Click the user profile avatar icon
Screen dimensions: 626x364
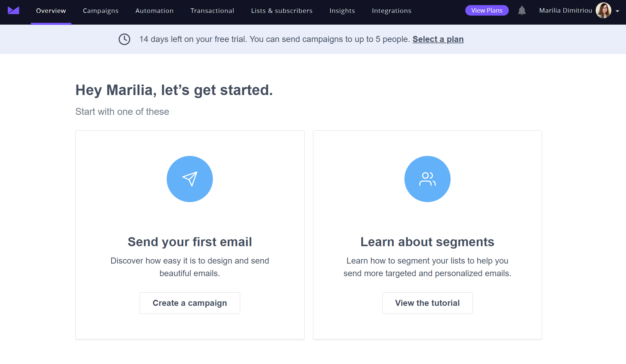(x=604, y=11)
